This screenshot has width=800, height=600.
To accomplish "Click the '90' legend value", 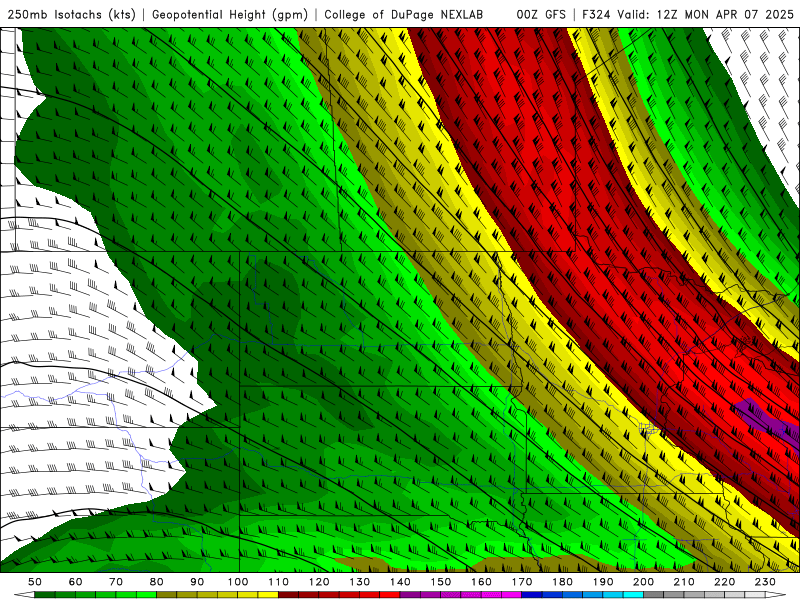I will (x=197, y=582).
